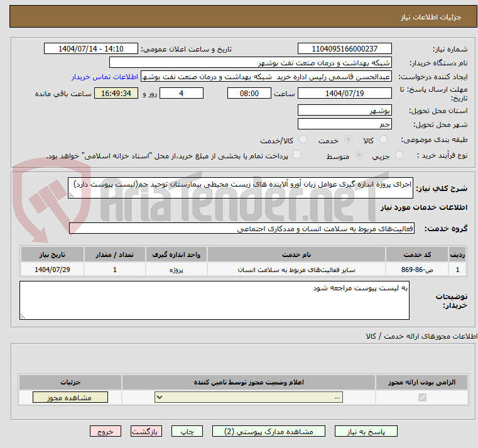
Task: Select the متوسط purchase type radio
Action: click(x=359, y=155)
